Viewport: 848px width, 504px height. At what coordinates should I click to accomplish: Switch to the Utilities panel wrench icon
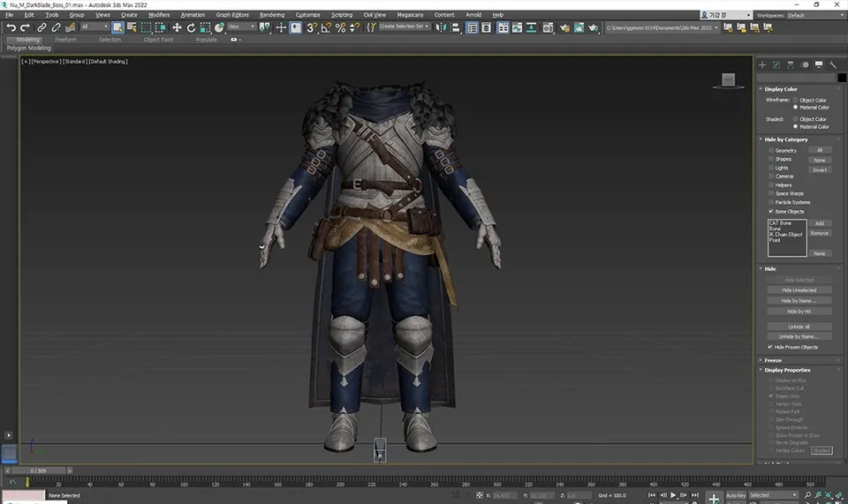point(833,64)
